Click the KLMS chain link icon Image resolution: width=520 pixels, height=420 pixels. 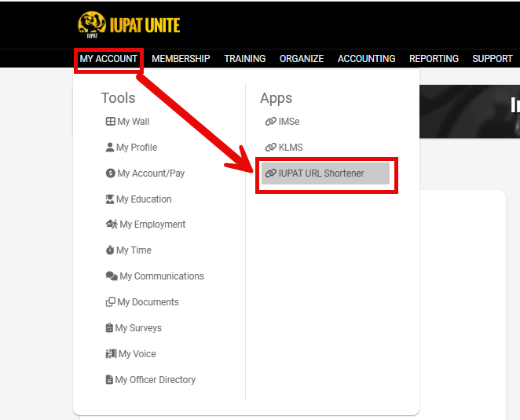coord(271,147)
